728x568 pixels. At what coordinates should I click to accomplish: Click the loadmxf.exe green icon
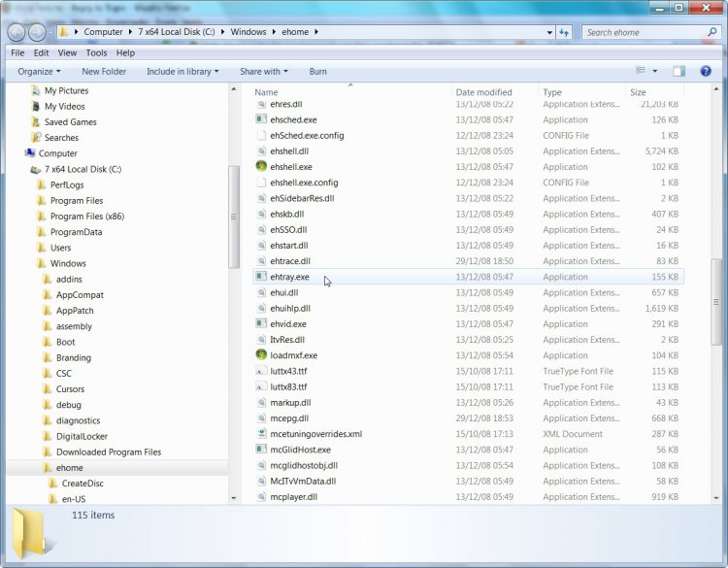[x=261, y=354]
